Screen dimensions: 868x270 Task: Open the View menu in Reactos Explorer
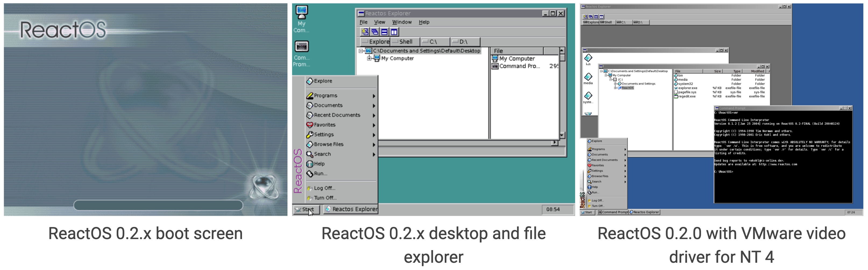coord(380,22)
